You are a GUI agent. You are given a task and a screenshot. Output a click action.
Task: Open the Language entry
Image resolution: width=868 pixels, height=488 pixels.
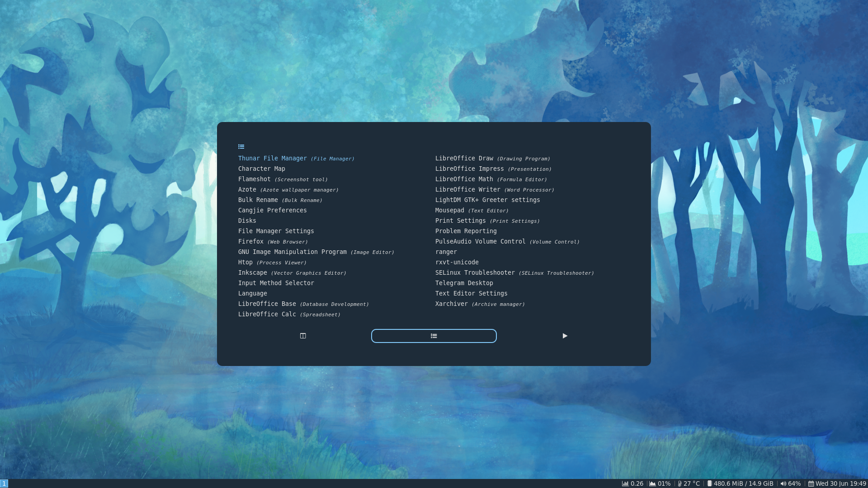point(253,293)
